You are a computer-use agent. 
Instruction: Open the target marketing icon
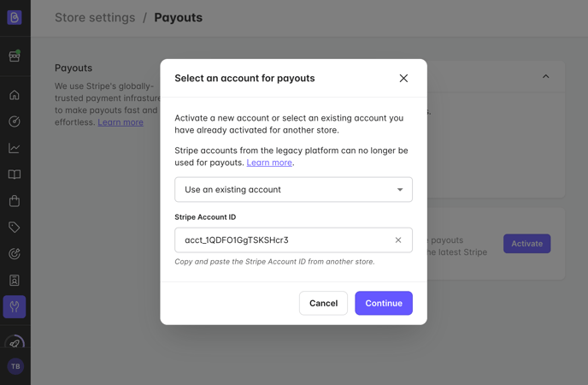coord(15,253)
